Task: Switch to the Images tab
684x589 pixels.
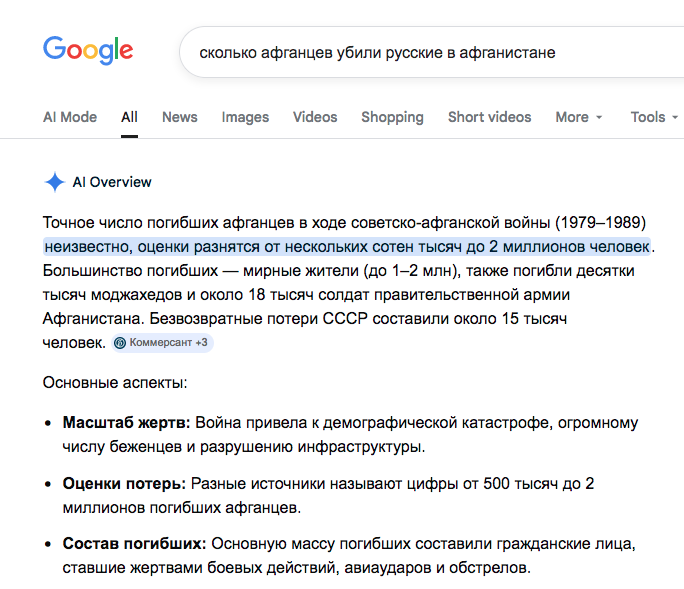Action: coord(245,117)
